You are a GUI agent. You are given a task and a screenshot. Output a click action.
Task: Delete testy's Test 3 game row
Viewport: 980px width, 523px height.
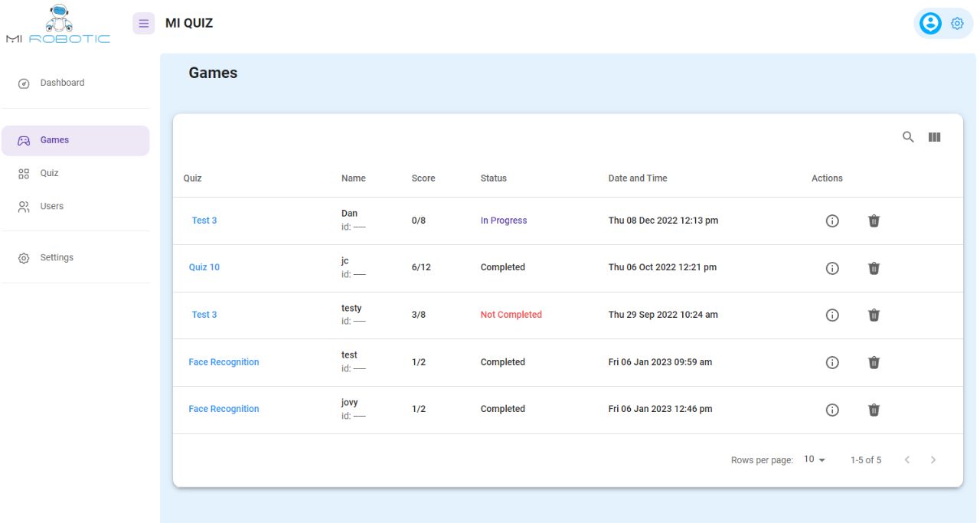tap(874, 315)
